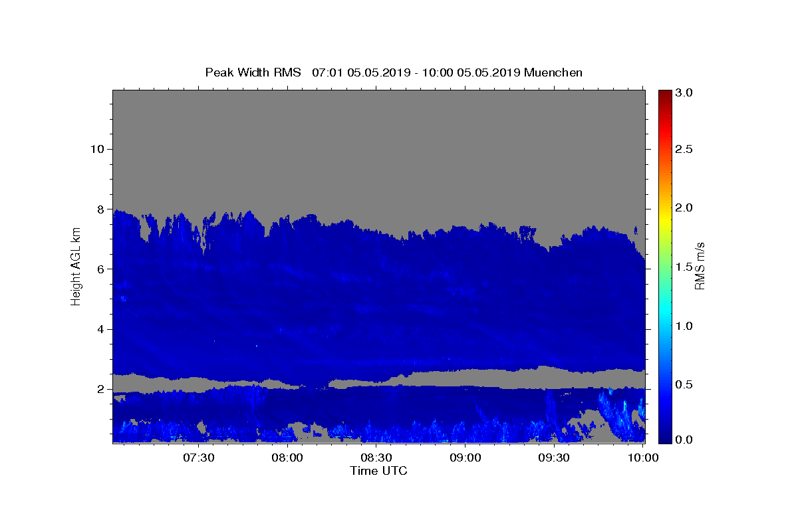Click the 'Muenchen' station name in title
This screenshot has width=798, height=532.
pyautogui.click(x=553, y=72)
